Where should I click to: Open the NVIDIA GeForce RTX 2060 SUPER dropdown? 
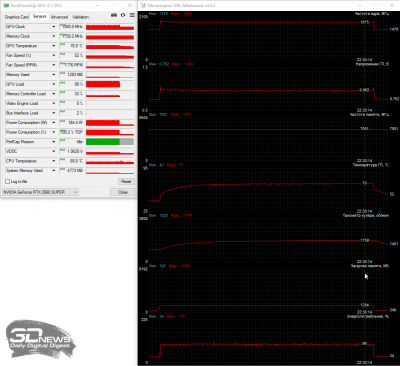click(40, 192)
